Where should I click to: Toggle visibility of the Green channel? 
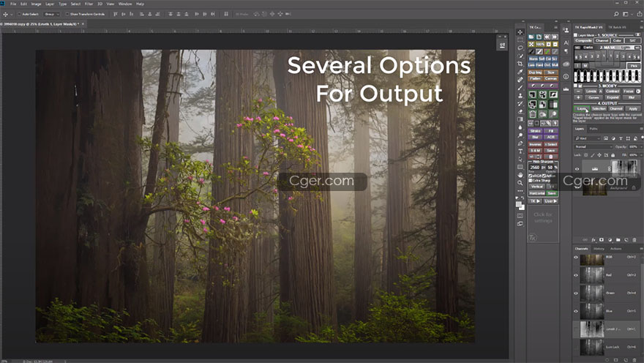click(x=576, y=293)
